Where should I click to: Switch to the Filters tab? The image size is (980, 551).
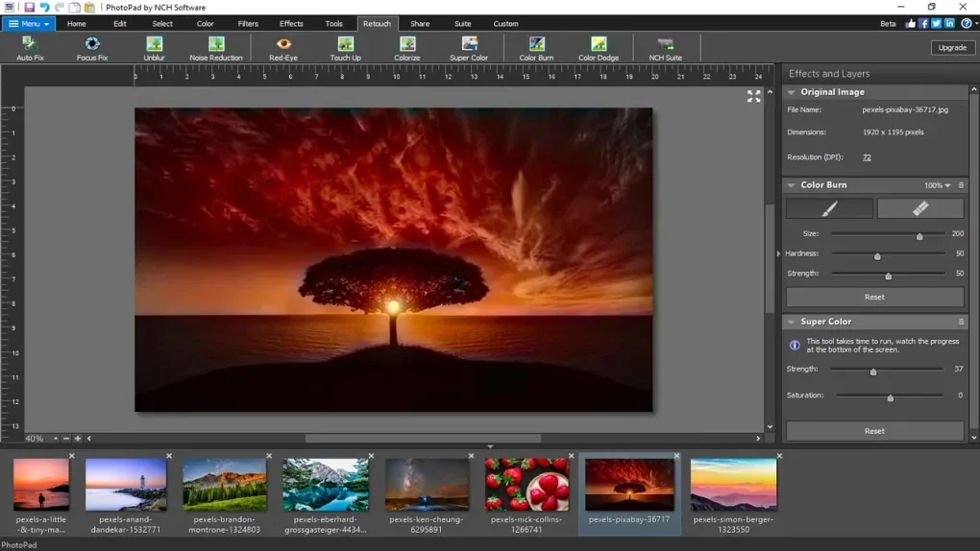[248, 23]
